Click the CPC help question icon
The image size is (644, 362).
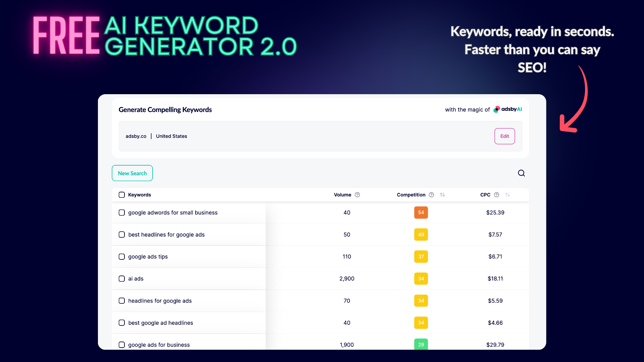point(496,195)
